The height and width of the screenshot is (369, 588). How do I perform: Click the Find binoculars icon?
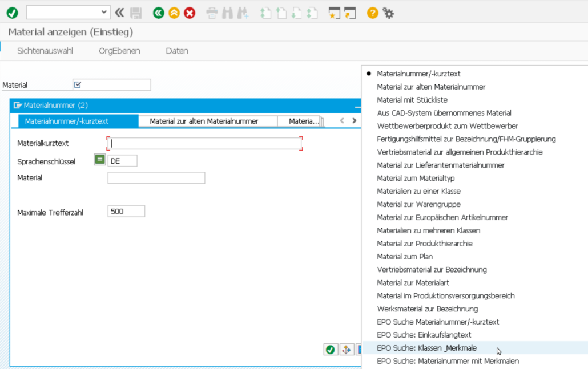pyautogui.click(x=227, y=13)
